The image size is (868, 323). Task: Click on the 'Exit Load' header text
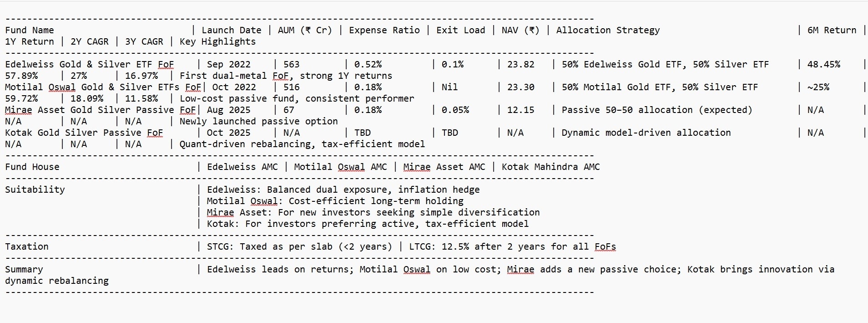point(460,30)
